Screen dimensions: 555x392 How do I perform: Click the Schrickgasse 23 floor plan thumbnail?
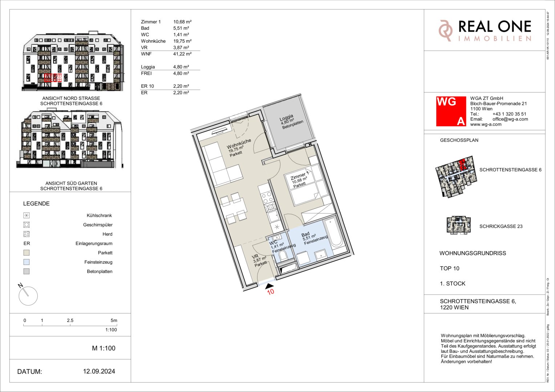point(458,225)
